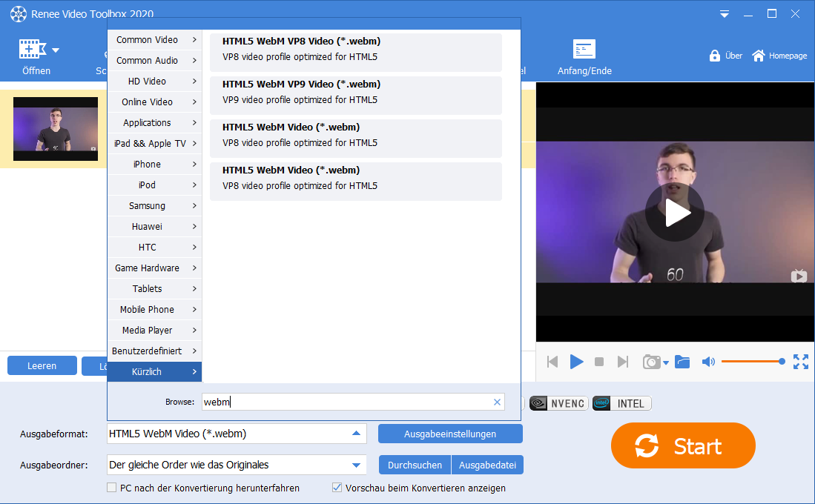This screenshot has width=815, height=504.
Task: Open the Common Video category
Action: pyautogui.click(x=154, y=40)
